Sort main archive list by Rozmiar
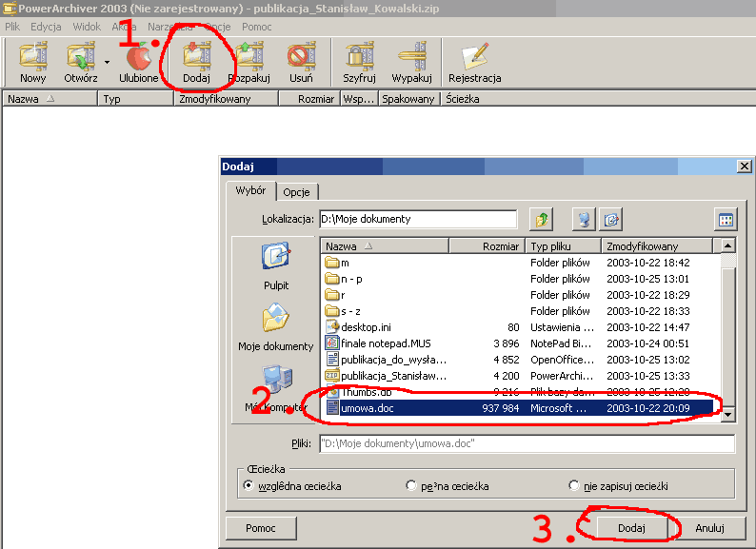The width and height of the screenshot is (756, 549). click(x=309, y=99)
